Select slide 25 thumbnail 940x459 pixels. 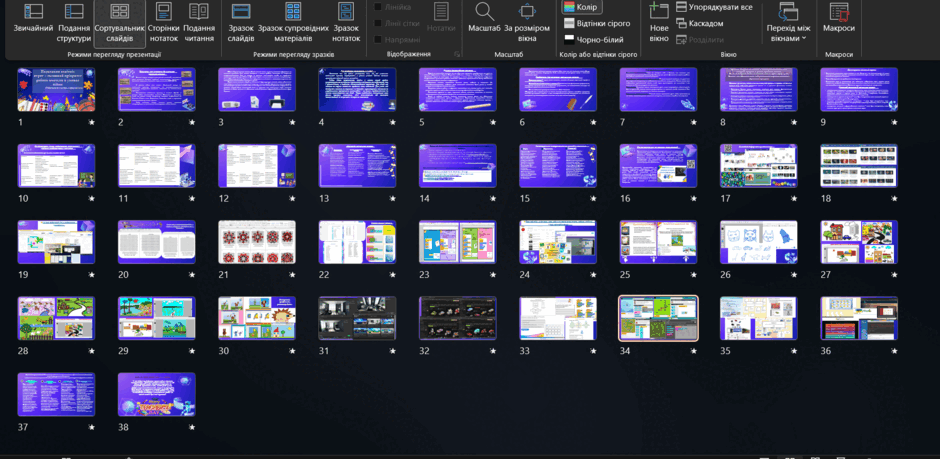658,242
